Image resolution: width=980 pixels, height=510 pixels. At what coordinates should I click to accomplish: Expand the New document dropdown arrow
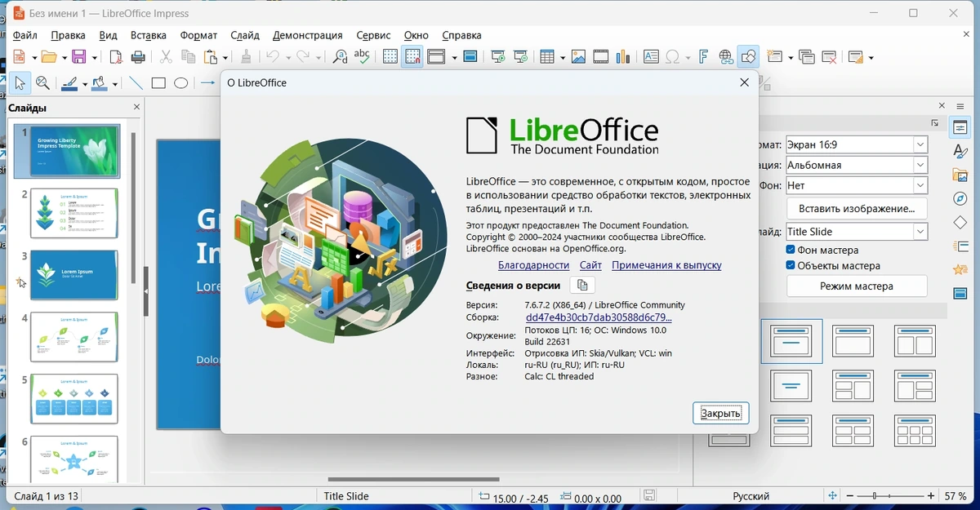[x=33, y=57]
